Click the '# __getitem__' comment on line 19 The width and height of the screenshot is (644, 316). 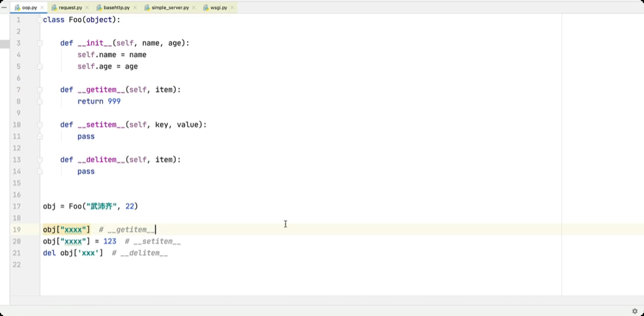coord(127,230)
